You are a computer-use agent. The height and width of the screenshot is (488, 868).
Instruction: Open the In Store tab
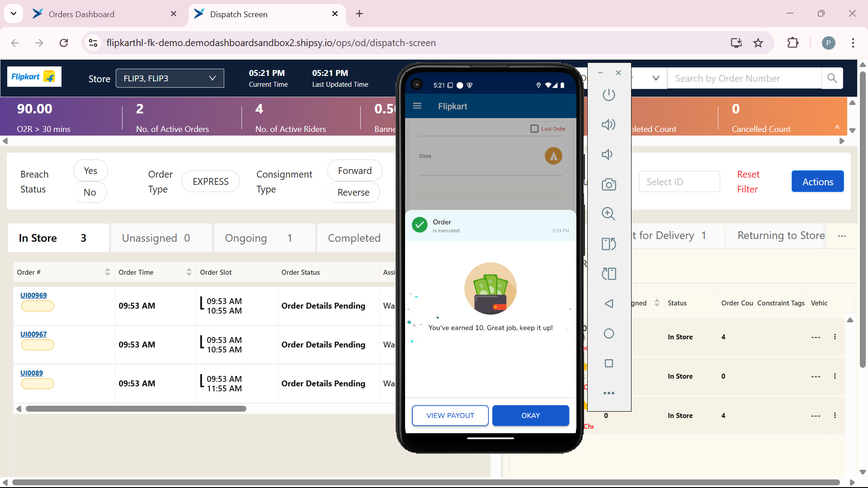(58, 238)
